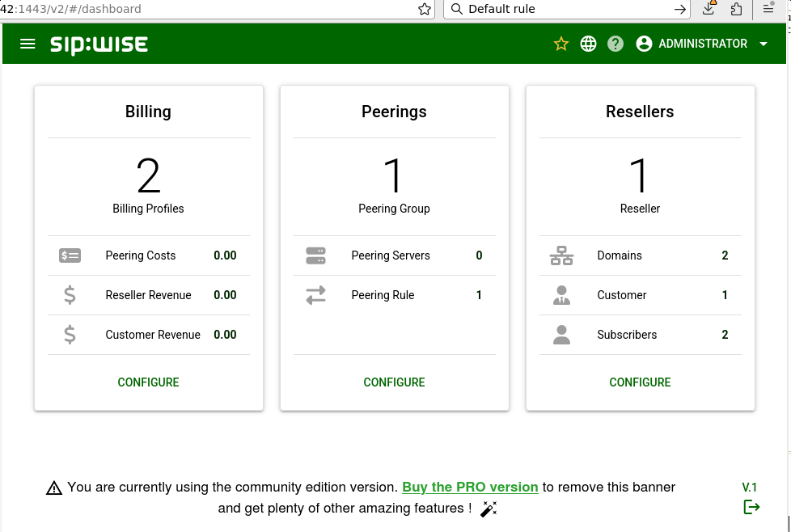The image size is (791, 532).
Task: Click the Domains network icon
Action: point(561,255)
